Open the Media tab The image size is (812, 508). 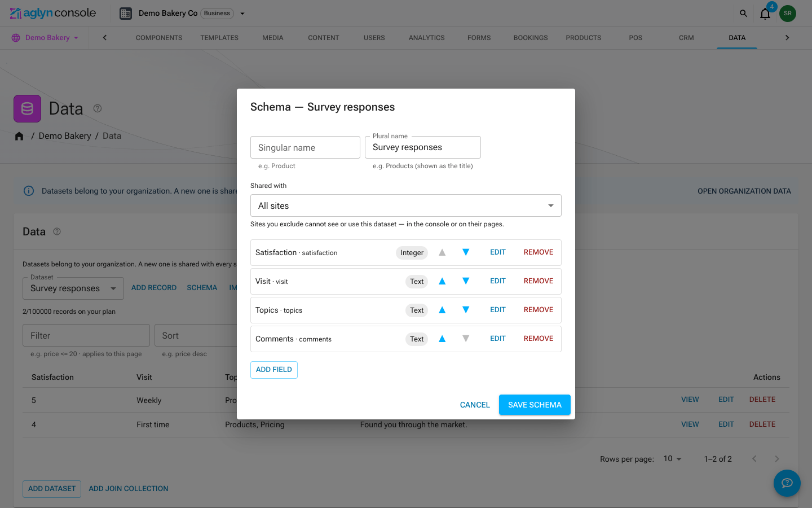pyautogui.click(x=273, y=38)
